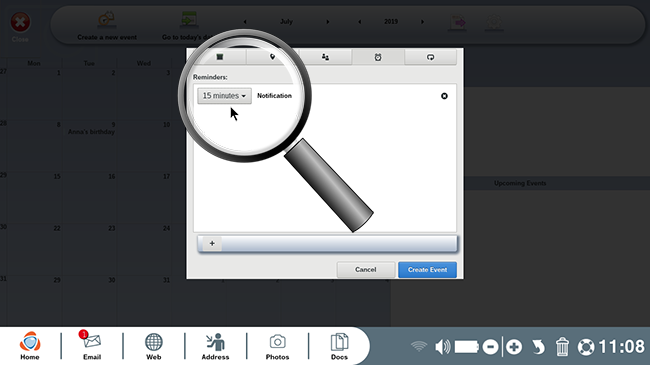Open the Web browser globe icon
The width and height of the screenshot is (650, 365).
[x=153, y=346]
